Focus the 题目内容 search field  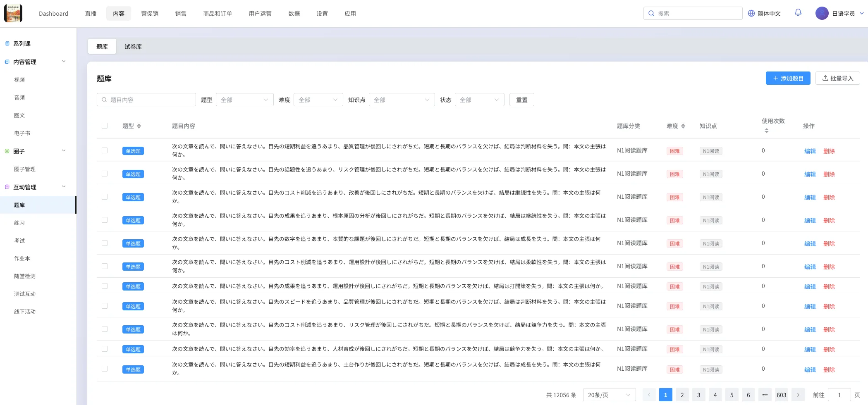click(146, 100)
